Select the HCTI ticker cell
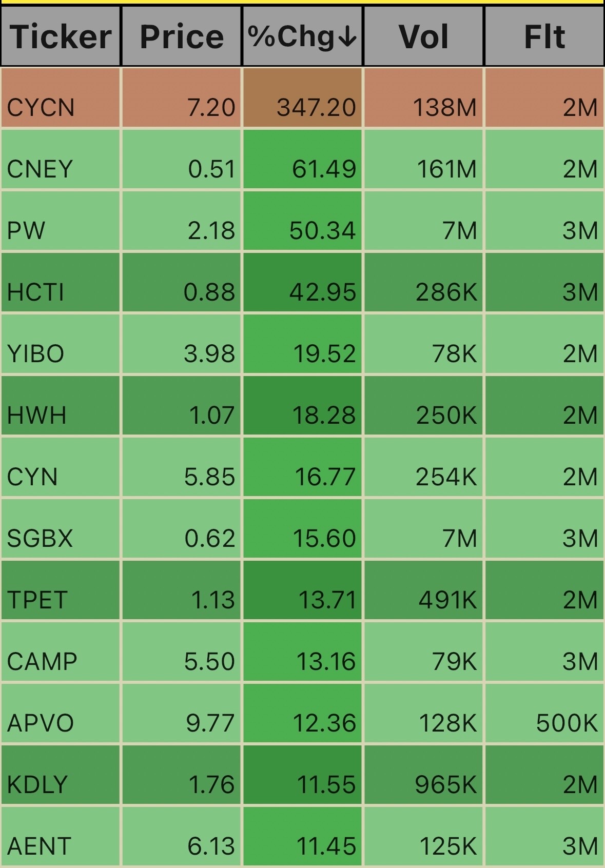This screenshot has width=605, height=868. [61, 282]
